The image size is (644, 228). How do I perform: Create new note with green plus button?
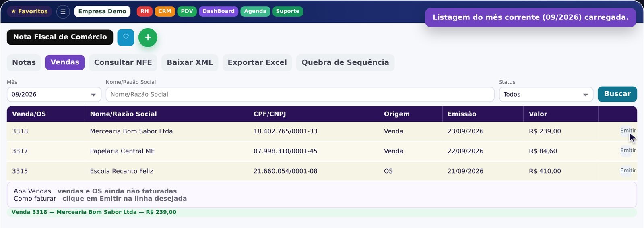tap(148, 37)
